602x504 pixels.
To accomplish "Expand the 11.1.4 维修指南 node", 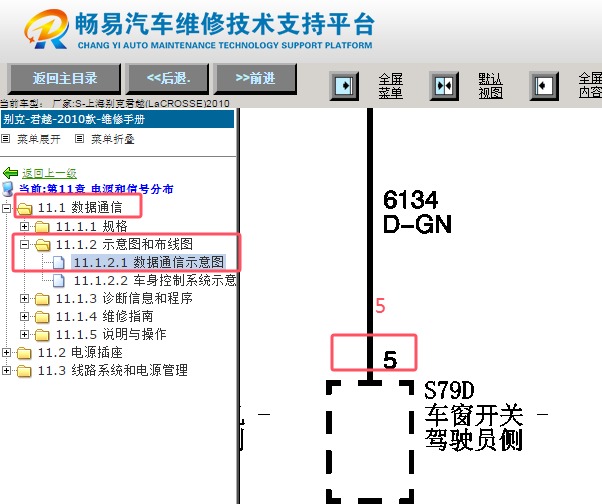I will pyautogui.click(x=24, y=316).
